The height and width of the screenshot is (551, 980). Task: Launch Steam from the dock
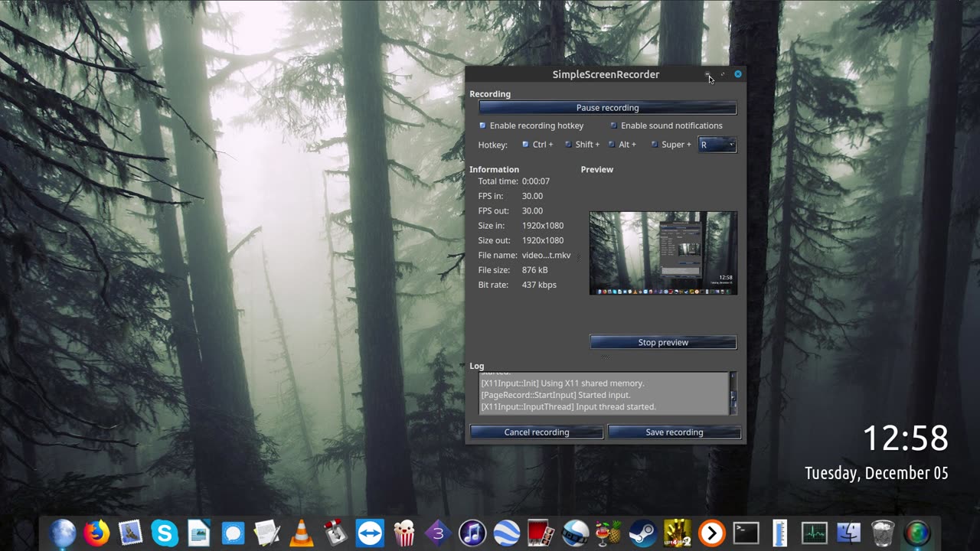643,533
